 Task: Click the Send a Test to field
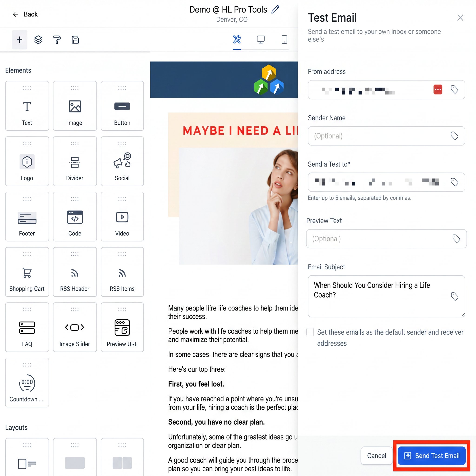click(x=386, y=182)
